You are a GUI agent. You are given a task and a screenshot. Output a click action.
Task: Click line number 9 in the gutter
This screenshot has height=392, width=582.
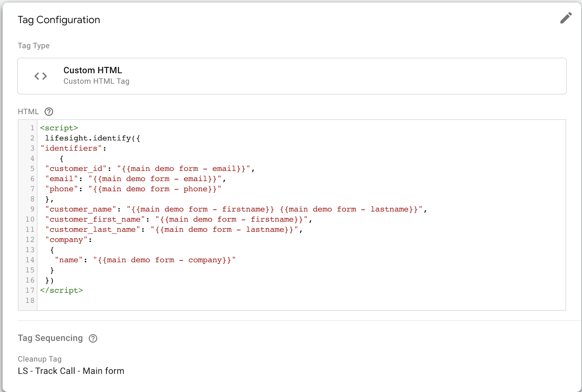(x=32, y=209)
